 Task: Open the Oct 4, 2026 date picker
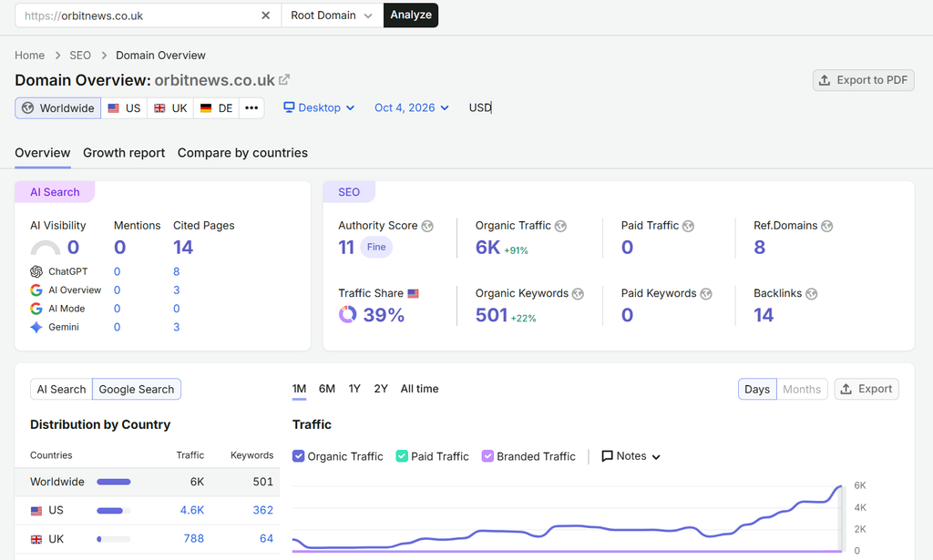(411, 107)
